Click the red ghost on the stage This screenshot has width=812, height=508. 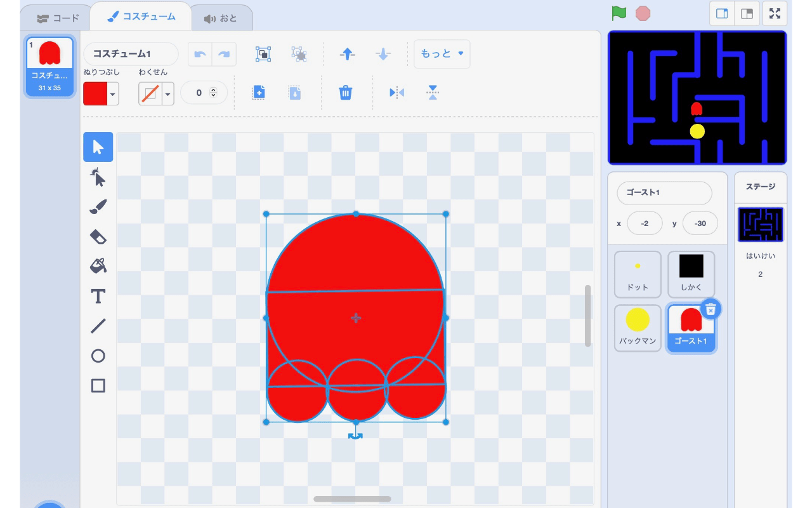click(x=697, y=109)
